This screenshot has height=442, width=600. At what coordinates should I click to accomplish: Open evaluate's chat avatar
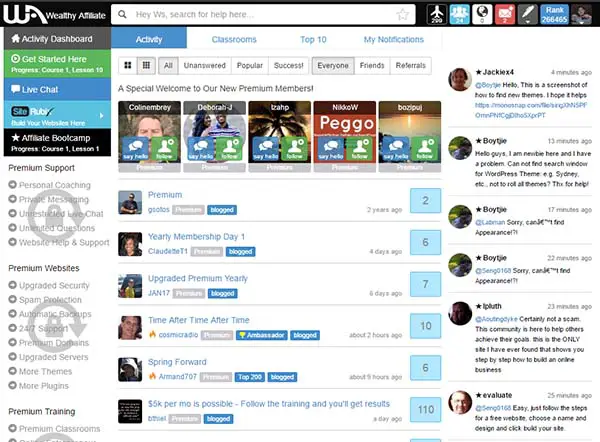[x=460, y=402]
